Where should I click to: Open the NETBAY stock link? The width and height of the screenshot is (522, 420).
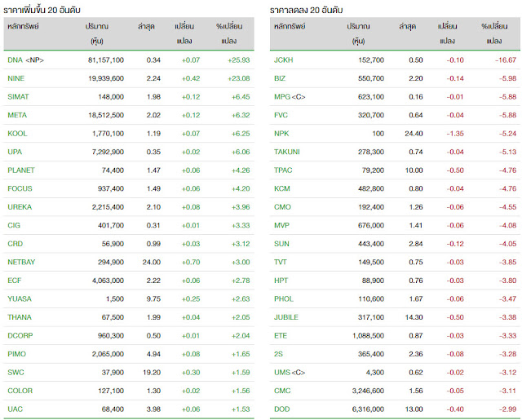coord(21,262)
